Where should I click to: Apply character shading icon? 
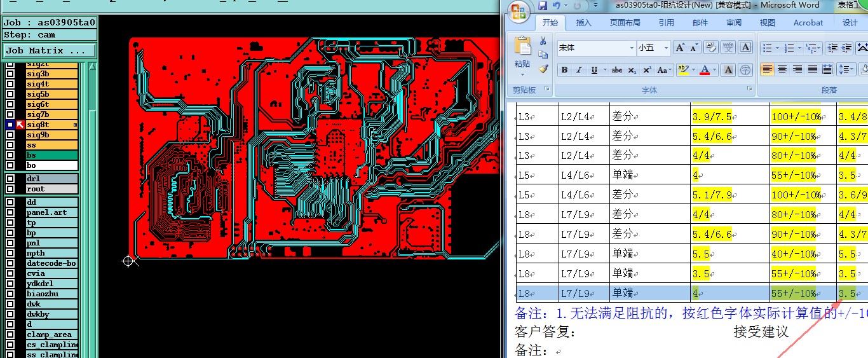pos(729,70)
